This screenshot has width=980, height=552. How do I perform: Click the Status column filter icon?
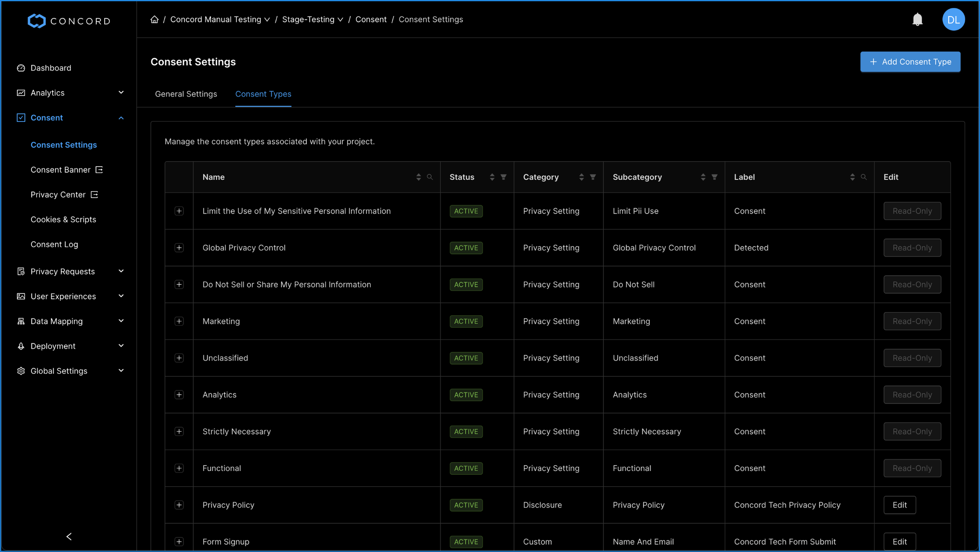504,177
